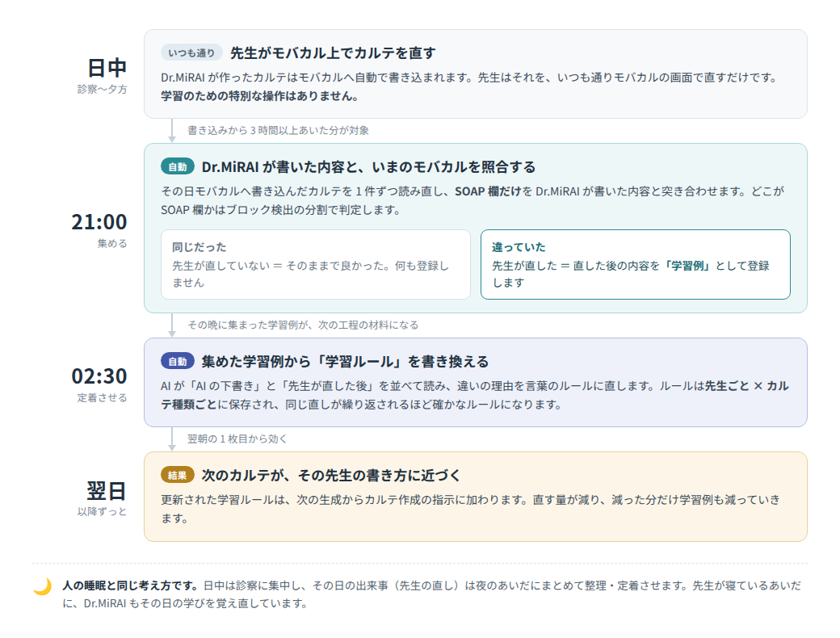The height and width of the screenshot is (638, 840).
Task: Click the 自動 badge beside the Dr.MiRAI heading
Action: [x=178, y=167]
